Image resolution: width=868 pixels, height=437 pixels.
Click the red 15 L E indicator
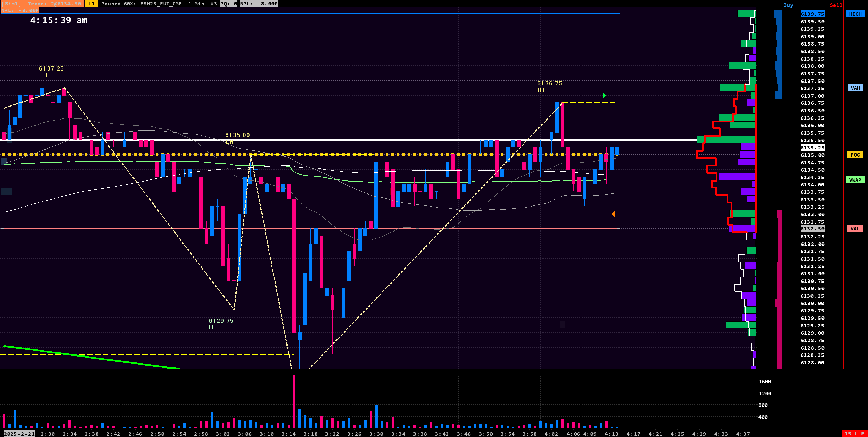tap(854, 434)
